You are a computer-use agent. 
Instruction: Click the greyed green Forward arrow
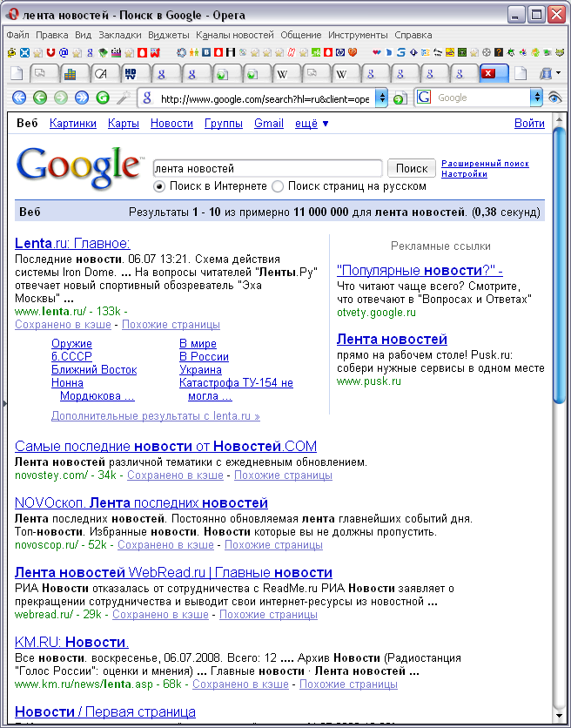pyautogui.click(x=61, y=98)
